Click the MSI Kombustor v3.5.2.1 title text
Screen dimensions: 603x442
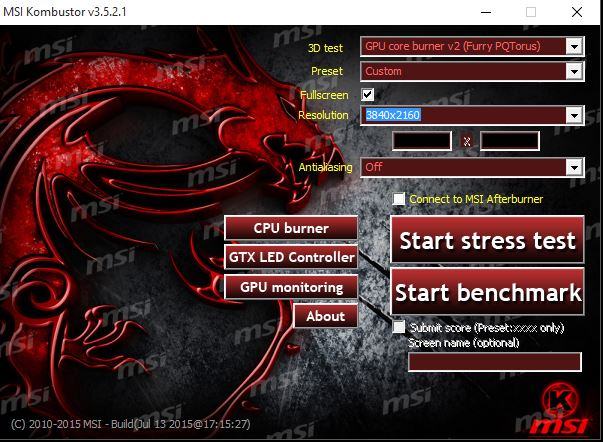coord(65,12)
